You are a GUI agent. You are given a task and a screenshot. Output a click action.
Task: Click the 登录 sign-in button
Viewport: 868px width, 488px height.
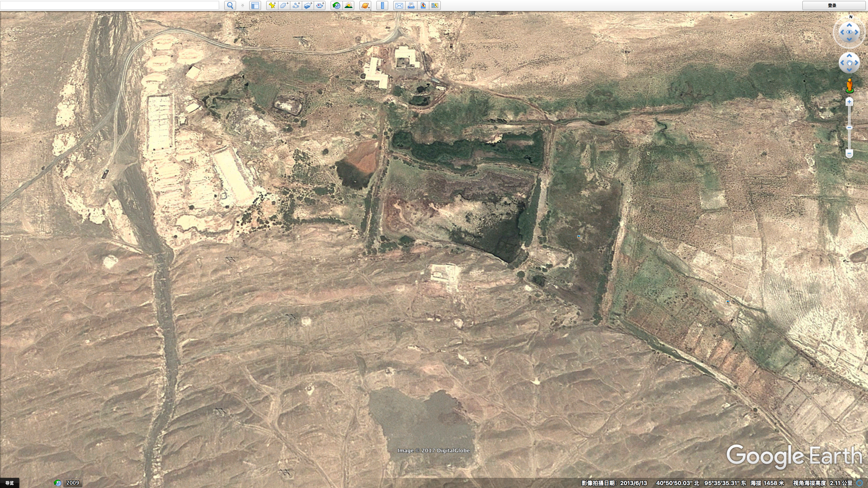[x=832, y=6]
